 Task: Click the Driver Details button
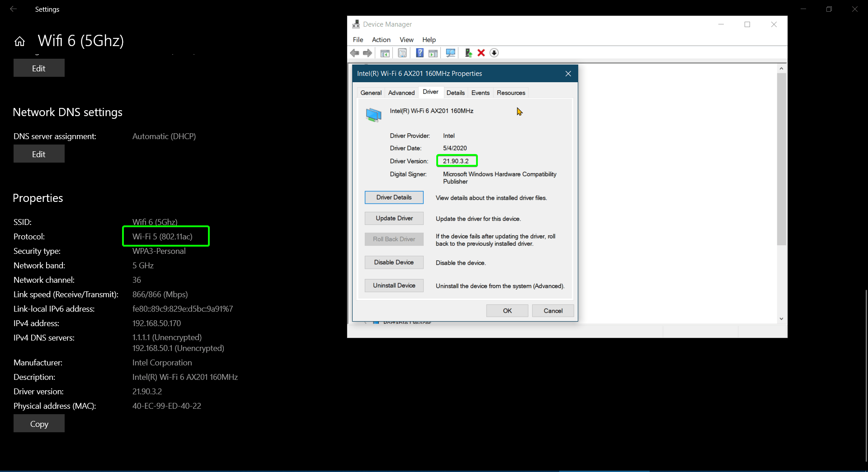tap(394, 197)
